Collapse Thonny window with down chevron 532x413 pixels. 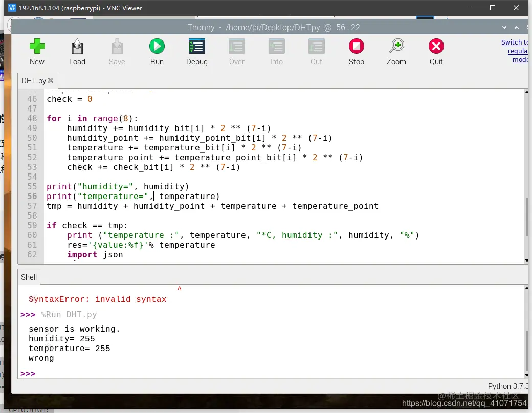click(504, 28)
